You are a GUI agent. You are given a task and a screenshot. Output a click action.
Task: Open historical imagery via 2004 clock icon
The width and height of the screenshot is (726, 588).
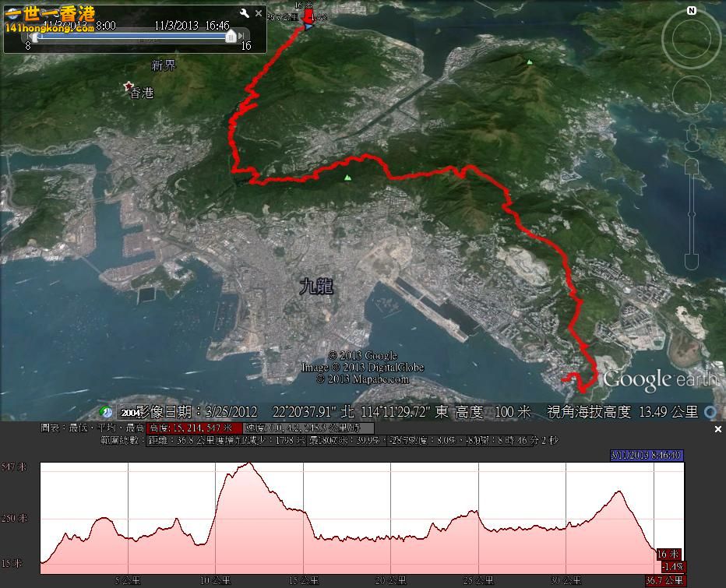[106, 412]
